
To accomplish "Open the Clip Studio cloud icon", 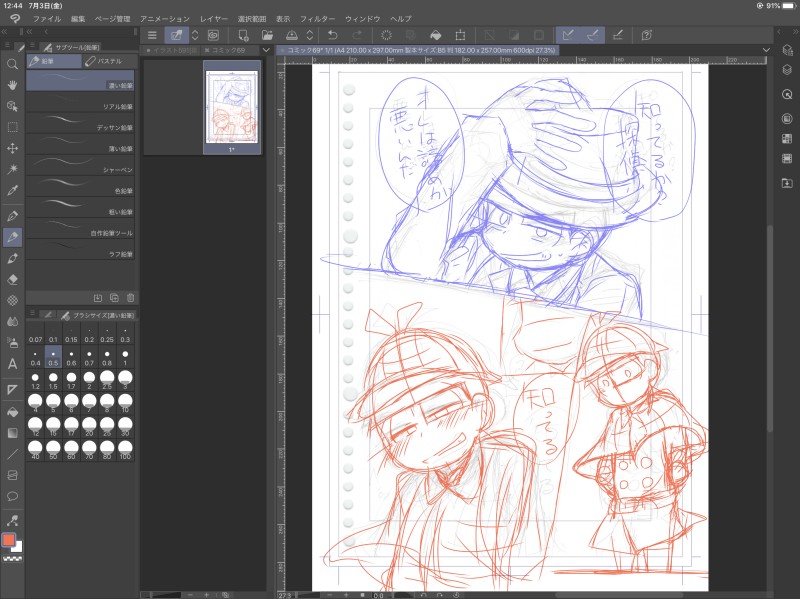I will (213, 35).
